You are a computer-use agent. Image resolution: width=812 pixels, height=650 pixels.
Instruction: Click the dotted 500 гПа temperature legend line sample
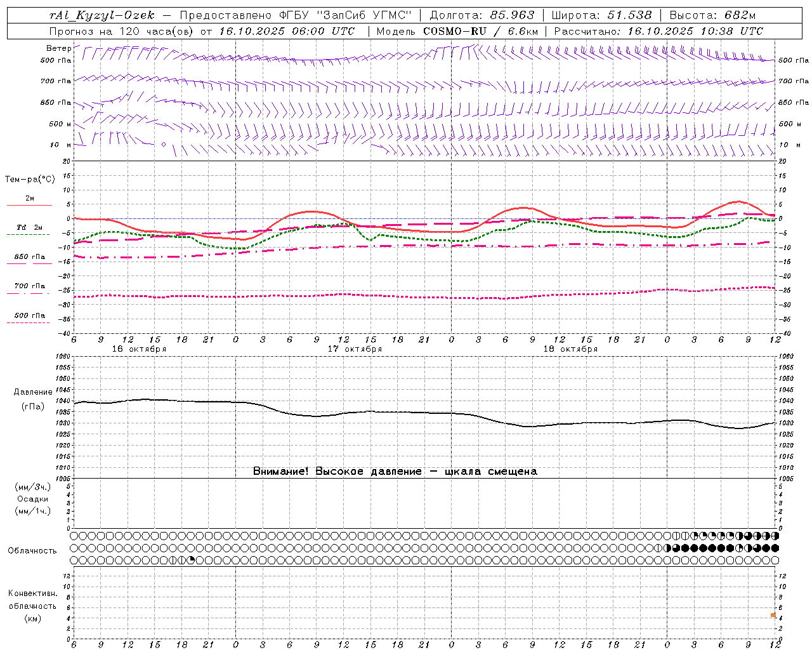(x=28, y=322)
